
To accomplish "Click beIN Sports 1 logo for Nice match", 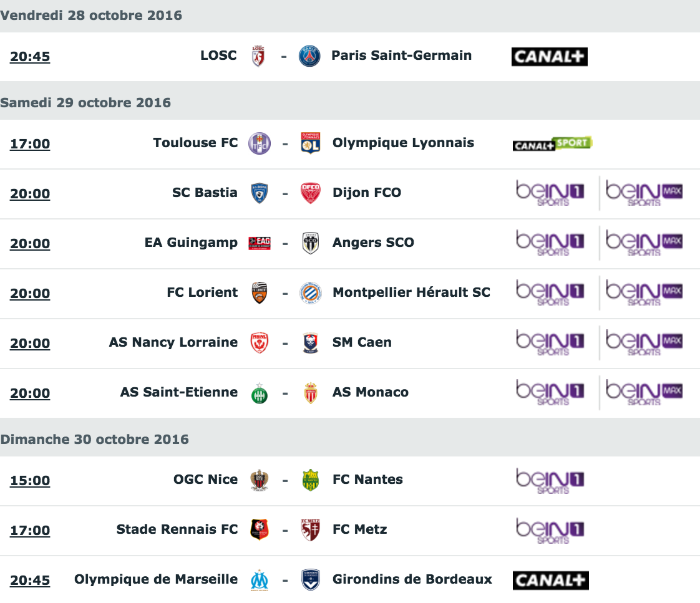I will pos(550,481).
